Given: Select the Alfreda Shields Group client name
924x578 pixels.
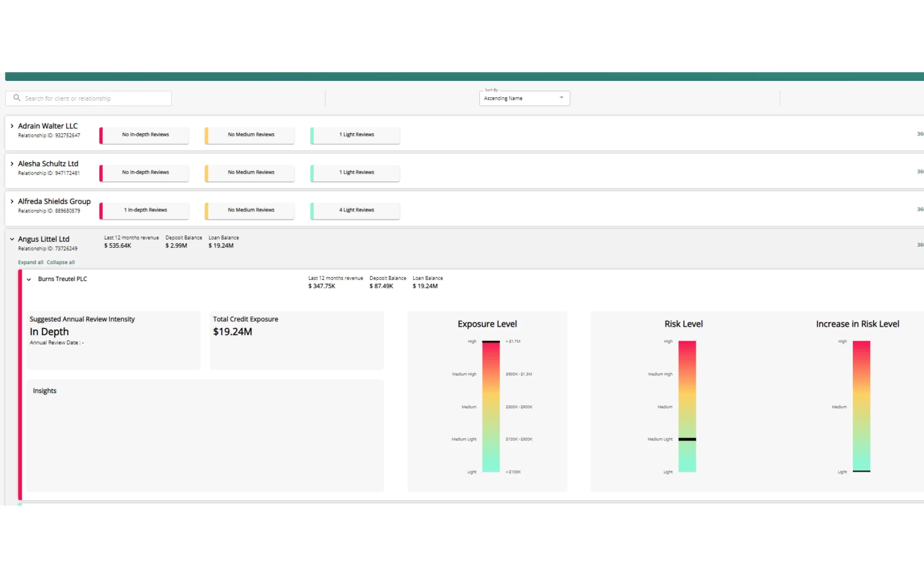Looking at the screenshot, I should pos(54,201).
